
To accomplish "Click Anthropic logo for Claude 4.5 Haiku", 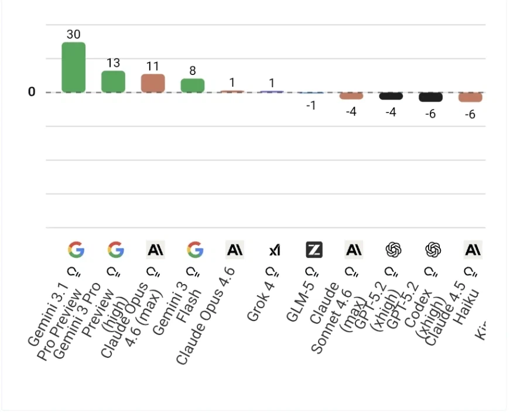I will coord(473,250).
